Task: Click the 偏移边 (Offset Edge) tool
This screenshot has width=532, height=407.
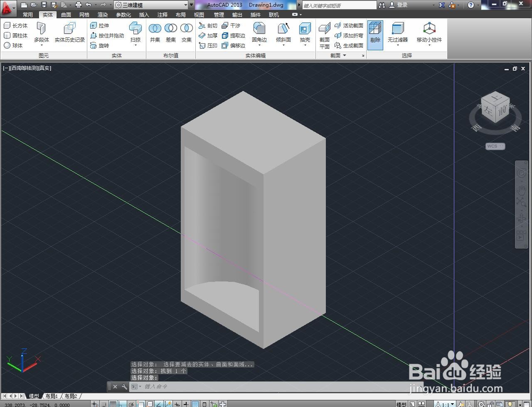Action: coord(234,45)
